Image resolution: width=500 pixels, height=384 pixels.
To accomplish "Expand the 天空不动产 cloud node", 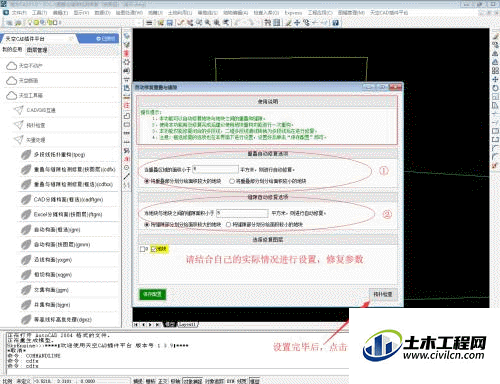I will point(12,66).
